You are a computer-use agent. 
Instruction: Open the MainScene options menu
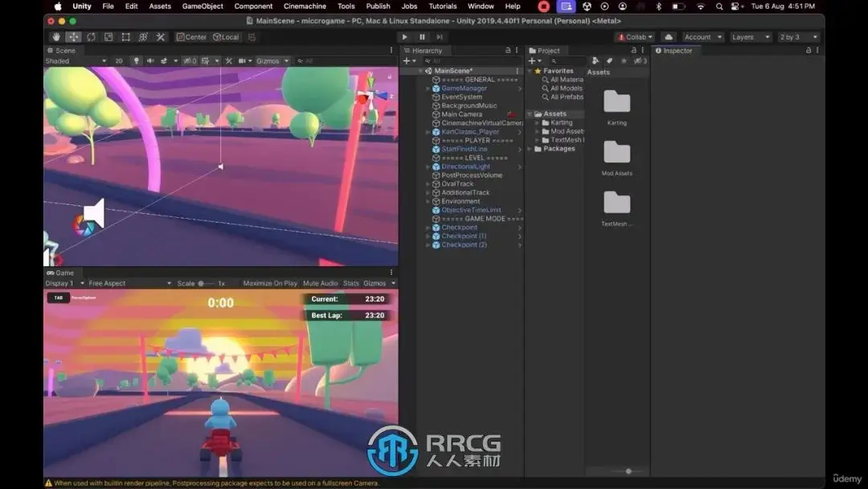click(517, 71)
